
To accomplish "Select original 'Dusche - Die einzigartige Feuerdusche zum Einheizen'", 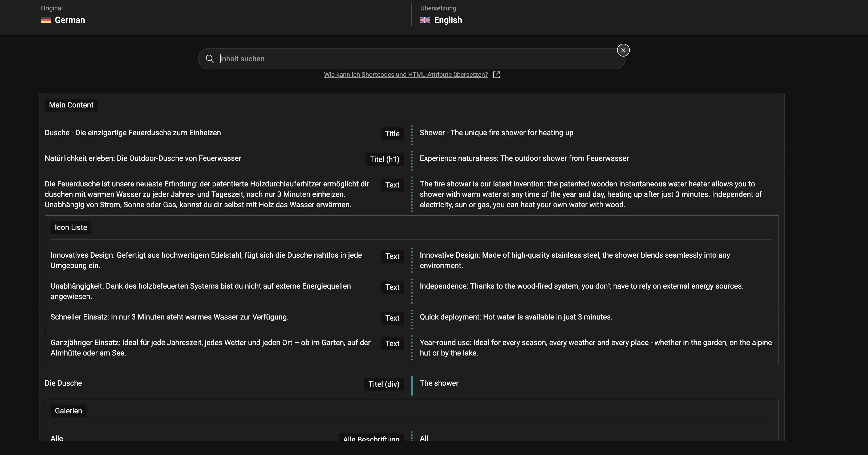I will coord(133,133).
